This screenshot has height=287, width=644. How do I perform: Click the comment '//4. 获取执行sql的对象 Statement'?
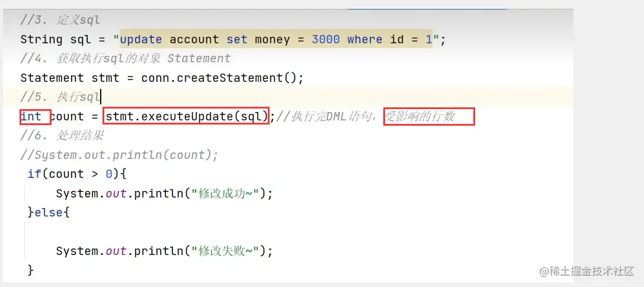click(126, 59)
